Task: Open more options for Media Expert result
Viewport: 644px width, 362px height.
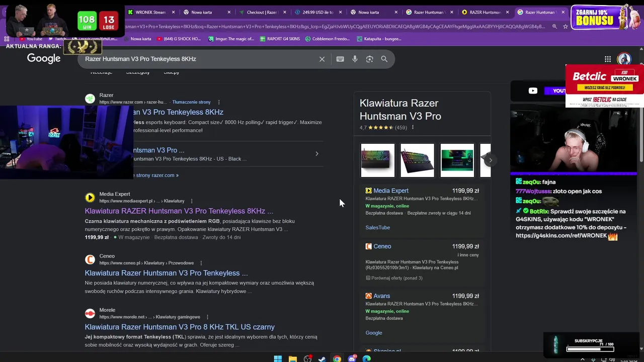Action: click(192, 201)
